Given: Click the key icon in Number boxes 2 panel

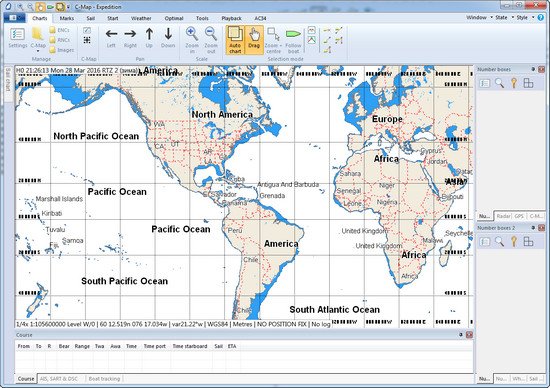Looking at the screenshot, I should (514, 241).
